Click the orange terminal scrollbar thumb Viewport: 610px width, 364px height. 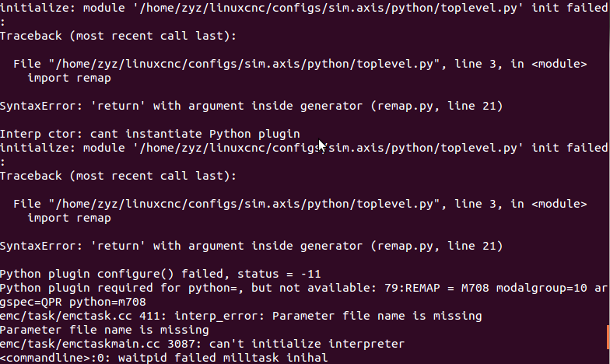(608, 338)
